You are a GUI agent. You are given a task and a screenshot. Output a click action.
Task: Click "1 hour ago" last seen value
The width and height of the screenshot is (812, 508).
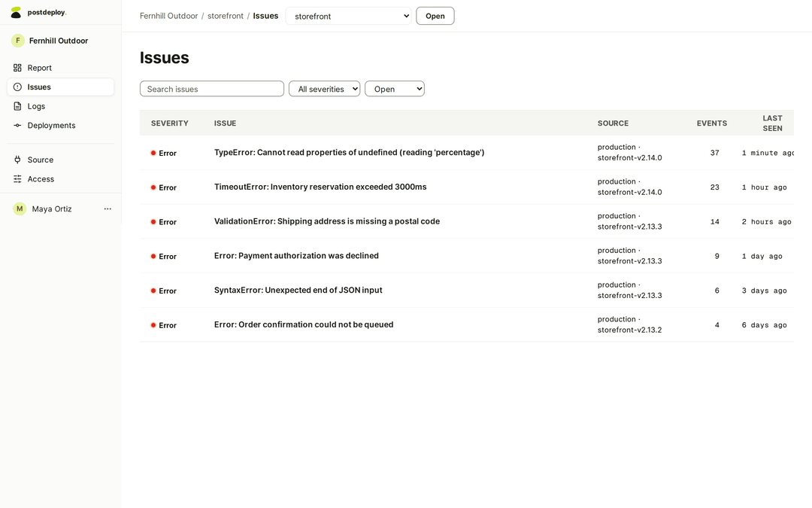point(765,187)
